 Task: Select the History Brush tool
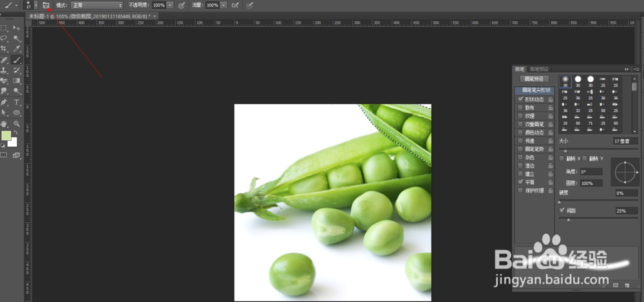point(17,70)
